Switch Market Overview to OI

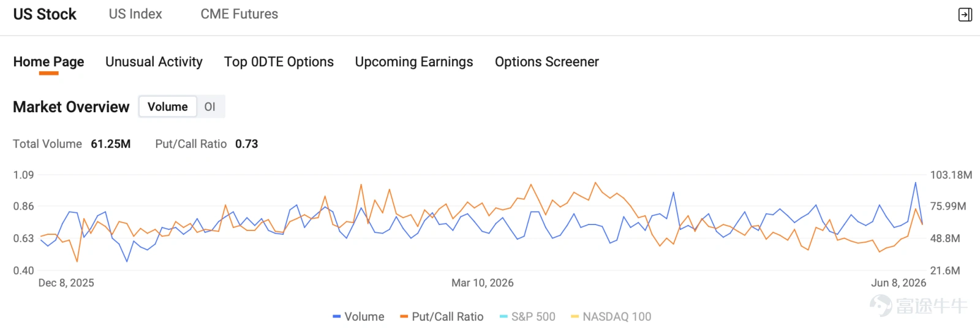210,107
